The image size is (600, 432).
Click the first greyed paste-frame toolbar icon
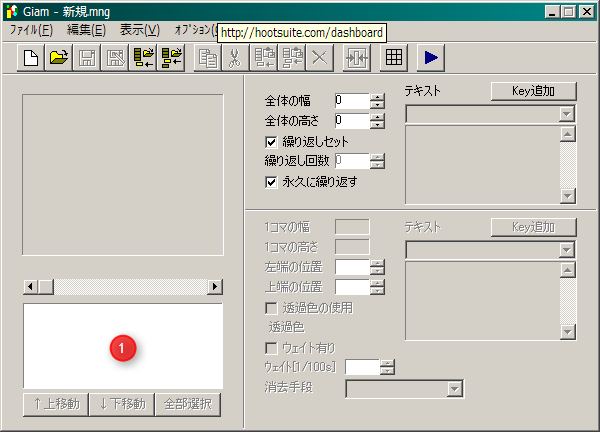tap(264, 58)
